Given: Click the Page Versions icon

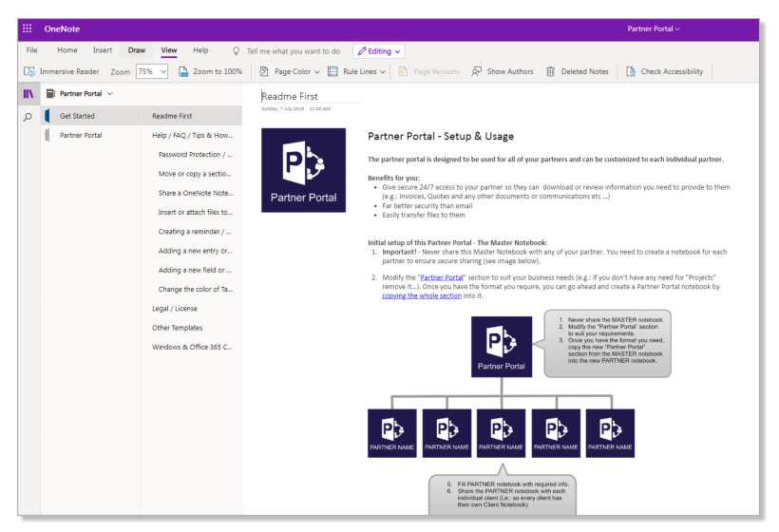Looking at the screenshot, I should click(x=403, y=71).
